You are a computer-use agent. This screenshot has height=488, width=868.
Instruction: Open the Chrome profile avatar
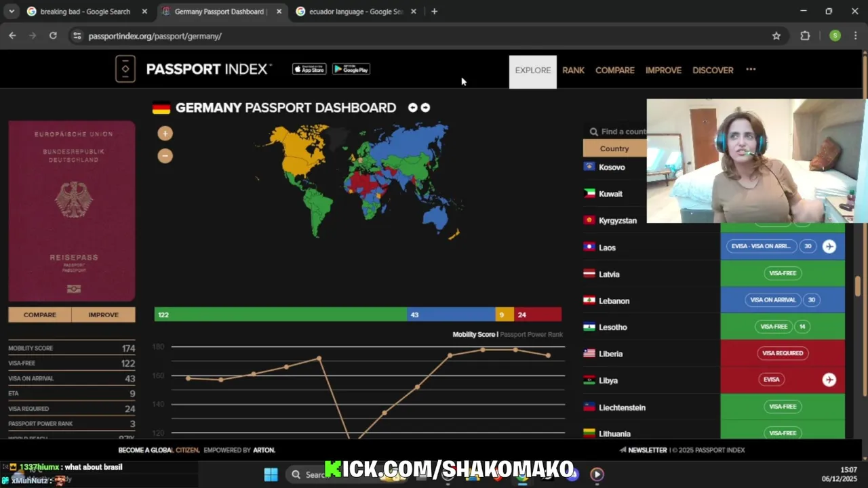point(835,36)
